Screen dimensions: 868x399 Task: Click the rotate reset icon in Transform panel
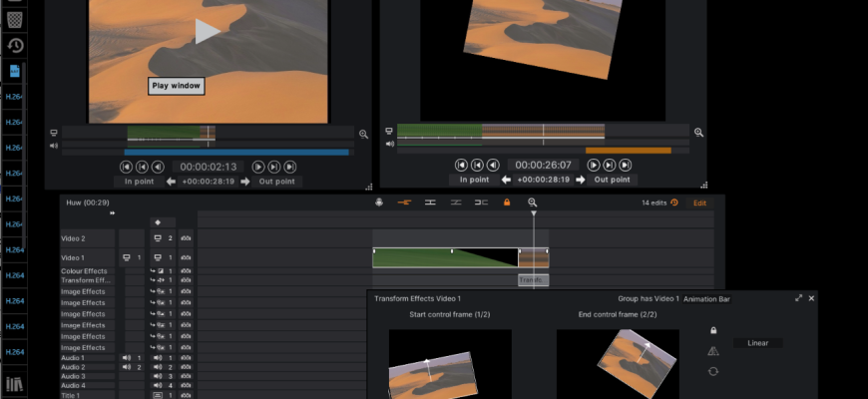713,371
